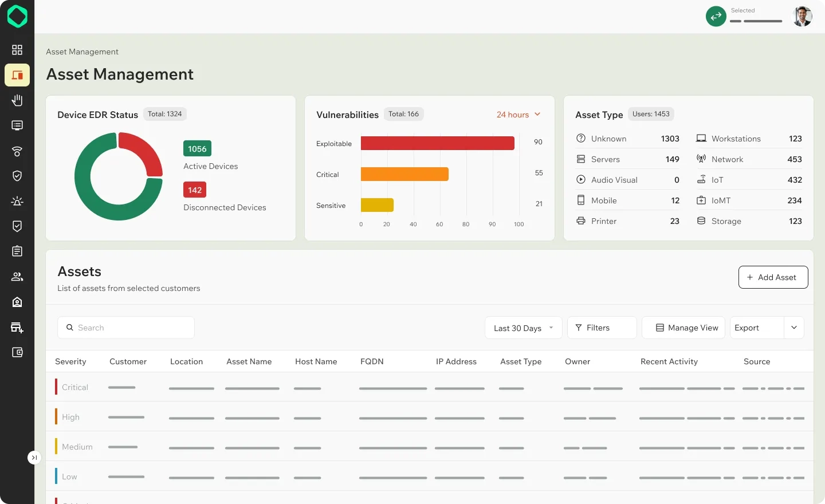Click the Total: 1324 badge
825x504 pixels.
pyautogui.click(x=165, y=114)
